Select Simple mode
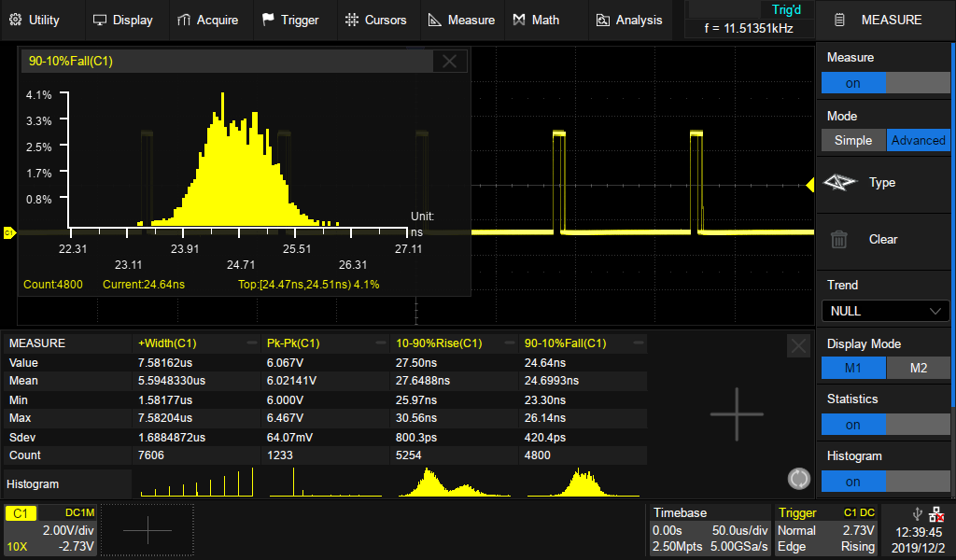This screenshot has height=560, width=956. (x=852, y=140)
